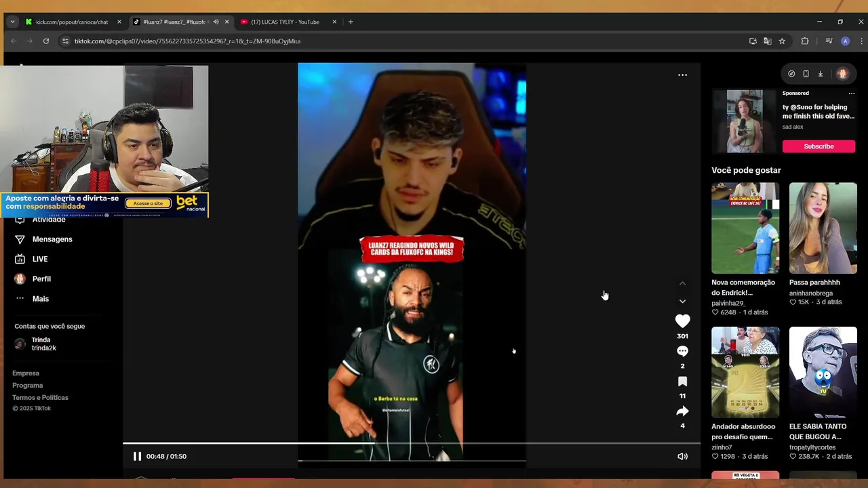This screenshot has height=488, width=868.
Task: Click the red Subscribe button
Action: tap(818, 146)
